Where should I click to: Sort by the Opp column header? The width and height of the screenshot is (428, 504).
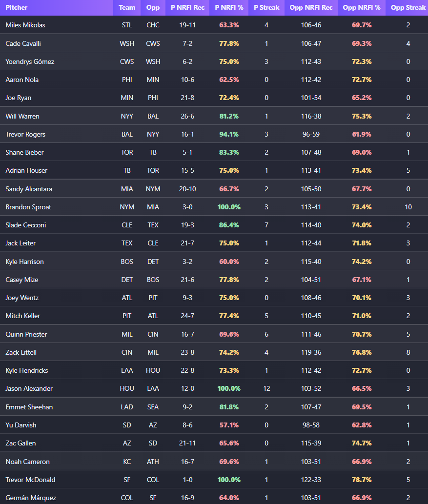pos(153,7)
